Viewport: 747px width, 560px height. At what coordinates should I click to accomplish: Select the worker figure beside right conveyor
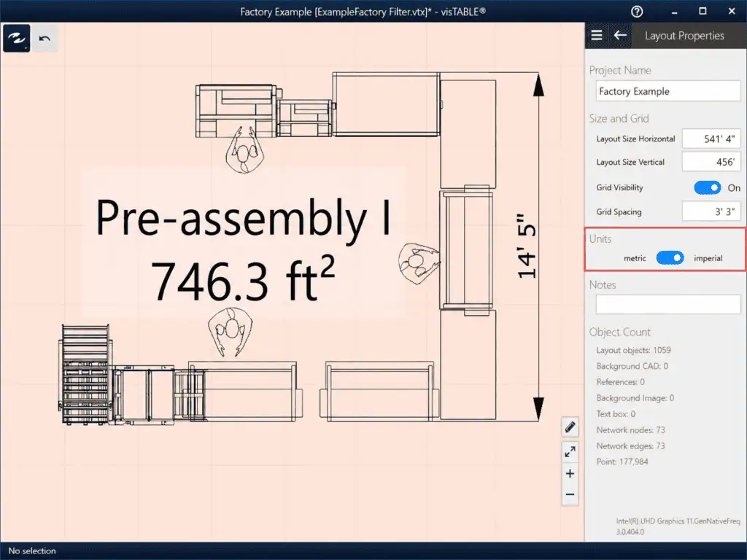coord(418,262)
